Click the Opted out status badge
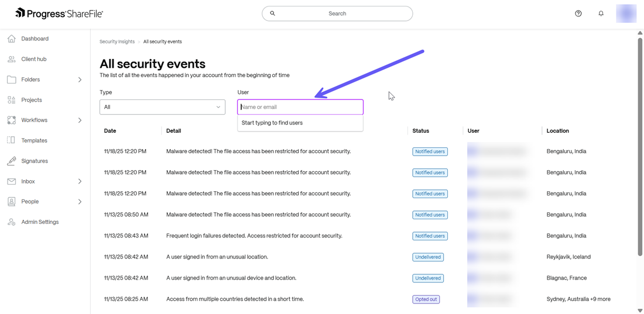This screenshot has width=644, height=314. pyautogui.click(x=426, y=299)
